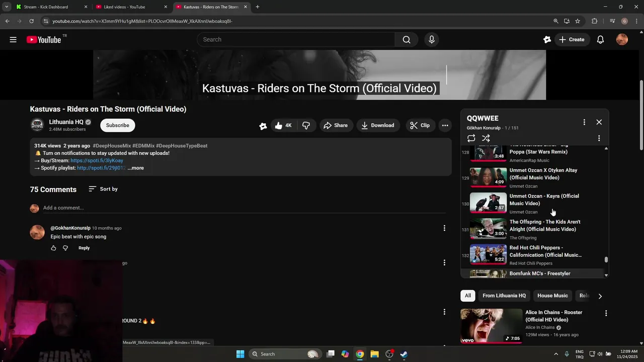The width and height of the screenshot is (644, 362).
Task: Click the install app icon in address bar
Action: [567, 21]
